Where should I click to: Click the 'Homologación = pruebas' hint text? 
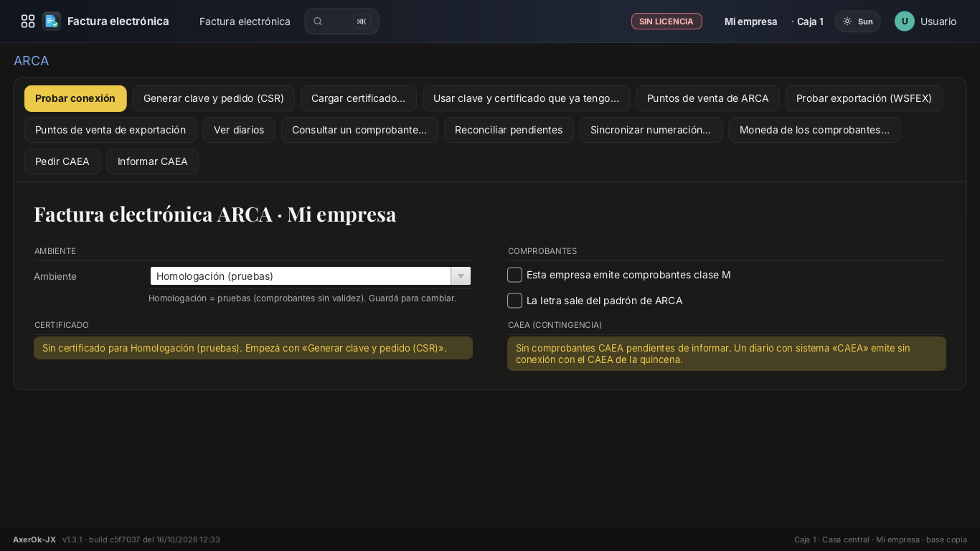pos(302,298)
